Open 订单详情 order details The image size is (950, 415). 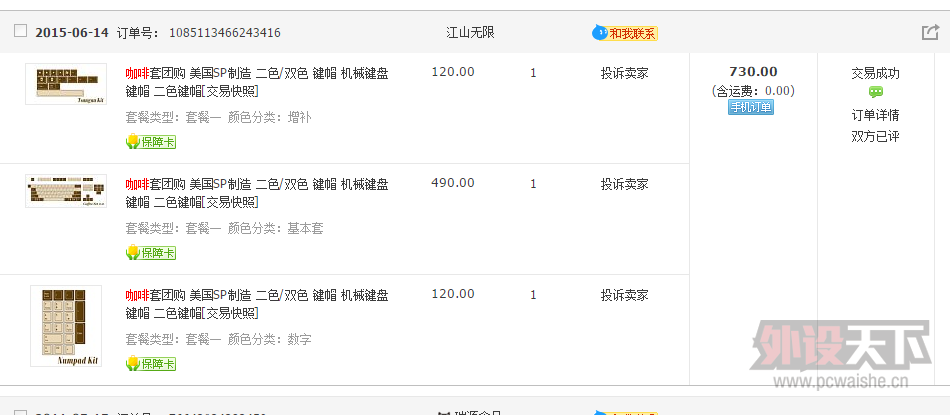[875, 114]
